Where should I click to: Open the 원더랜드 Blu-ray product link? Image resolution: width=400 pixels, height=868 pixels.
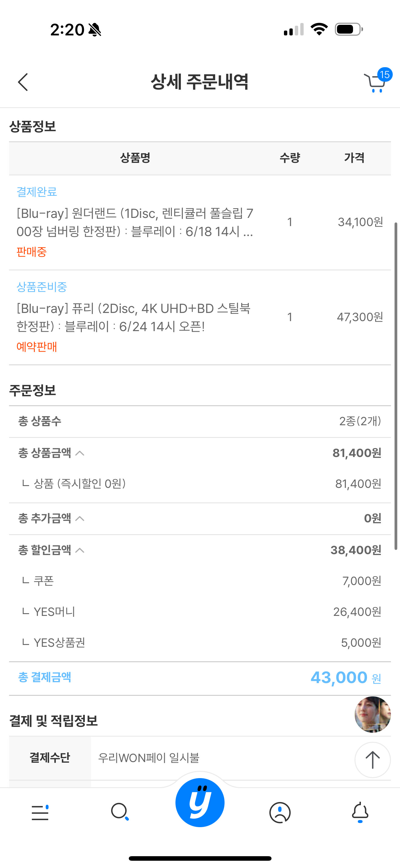point(135,222)
